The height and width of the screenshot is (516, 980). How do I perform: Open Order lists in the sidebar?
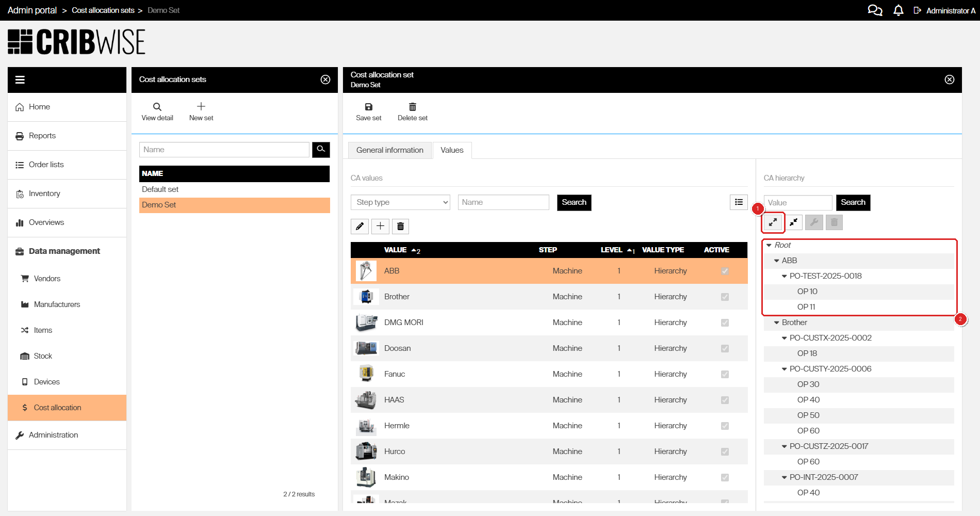point(67,165)
